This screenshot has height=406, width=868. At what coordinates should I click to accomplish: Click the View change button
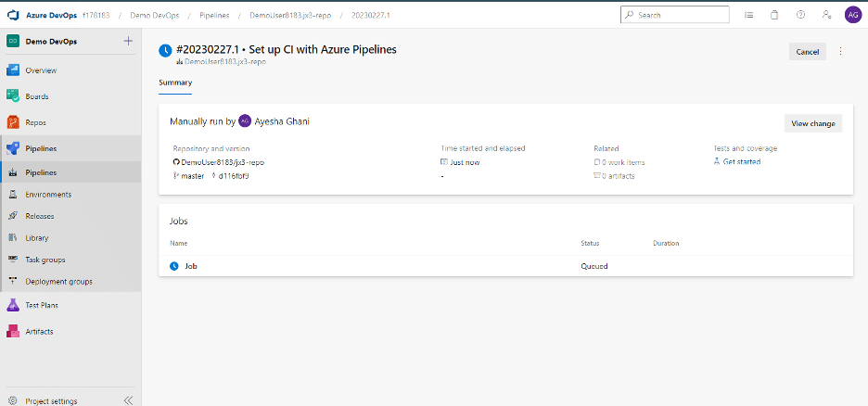click(812, 123)
